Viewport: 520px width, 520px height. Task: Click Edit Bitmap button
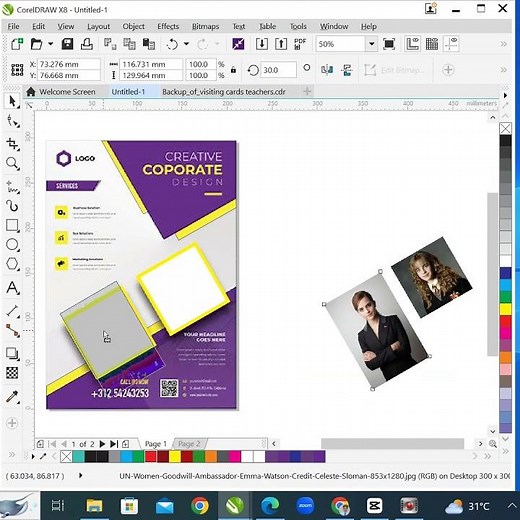pos(395,70)
